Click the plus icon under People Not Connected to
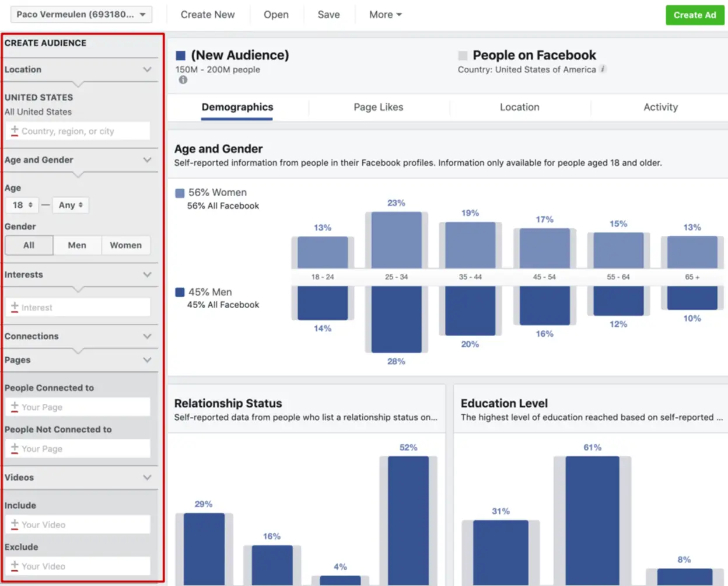The image size is (728, 586). tap(15, 448)
